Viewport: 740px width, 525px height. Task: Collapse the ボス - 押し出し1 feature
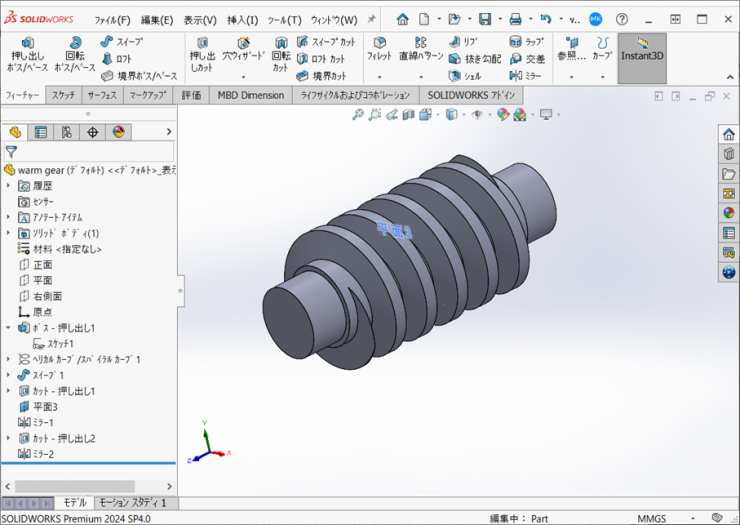point(9,328)
